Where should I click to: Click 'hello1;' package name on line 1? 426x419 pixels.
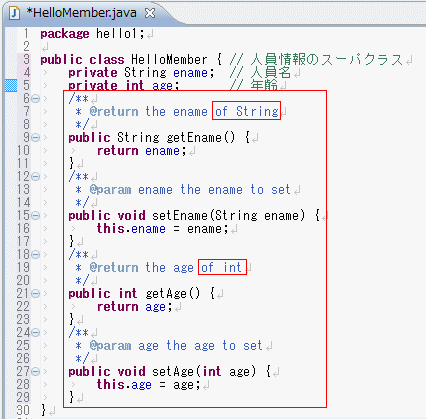120,34
